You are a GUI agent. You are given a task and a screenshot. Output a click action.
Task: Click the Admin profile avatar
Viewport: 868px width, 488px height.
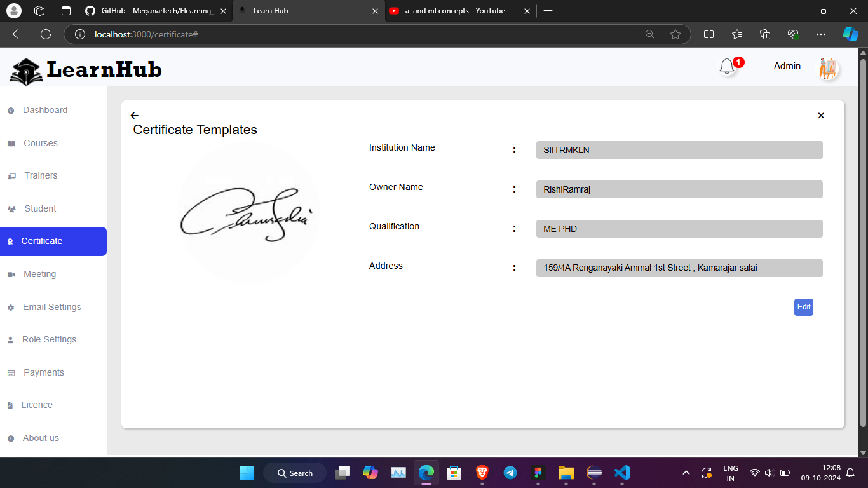pos(827,68)
